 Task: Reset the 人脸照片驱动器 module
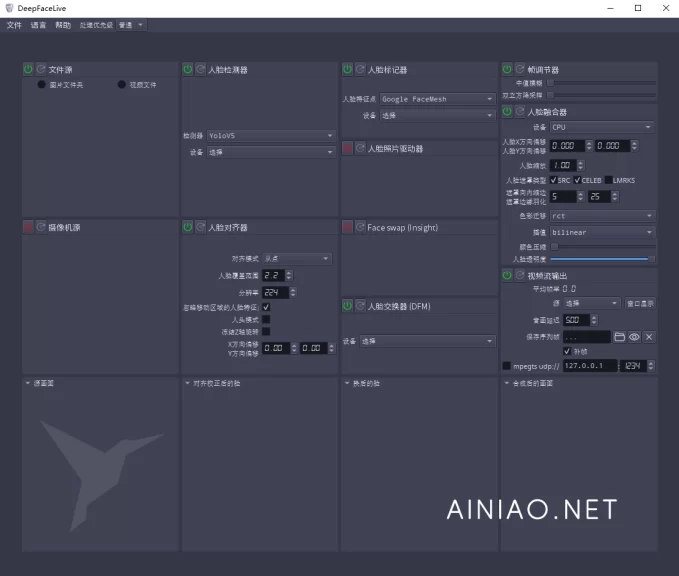[360, 149]
